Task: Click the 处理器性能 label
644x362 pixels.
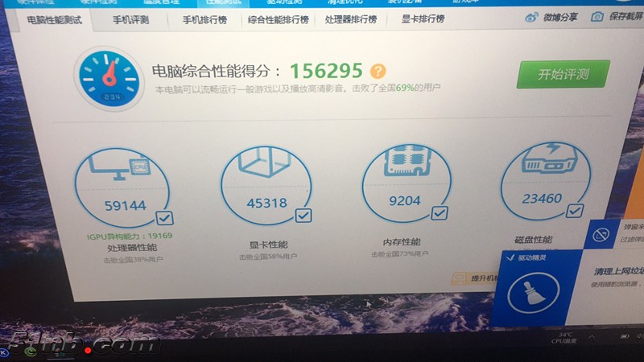Action: tap(132, 248)
